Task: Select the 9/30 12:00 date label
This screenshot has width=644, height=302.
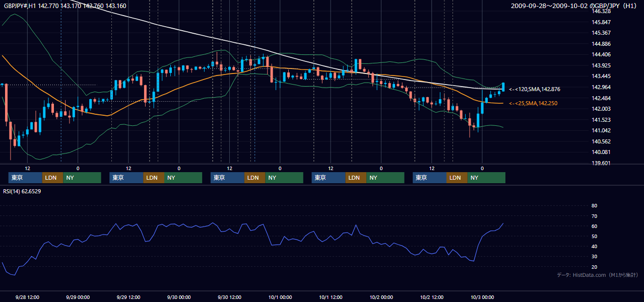Action: pos(229,297)
